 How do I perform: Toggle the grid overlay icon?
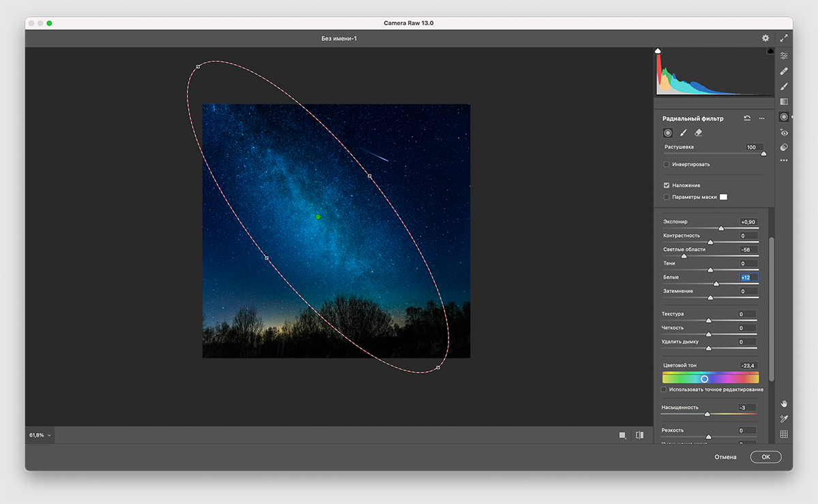[784, 434]
